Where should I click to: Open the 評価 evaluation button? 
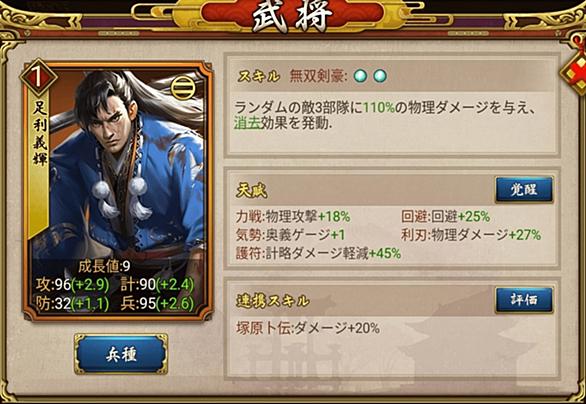pos(524,300)
